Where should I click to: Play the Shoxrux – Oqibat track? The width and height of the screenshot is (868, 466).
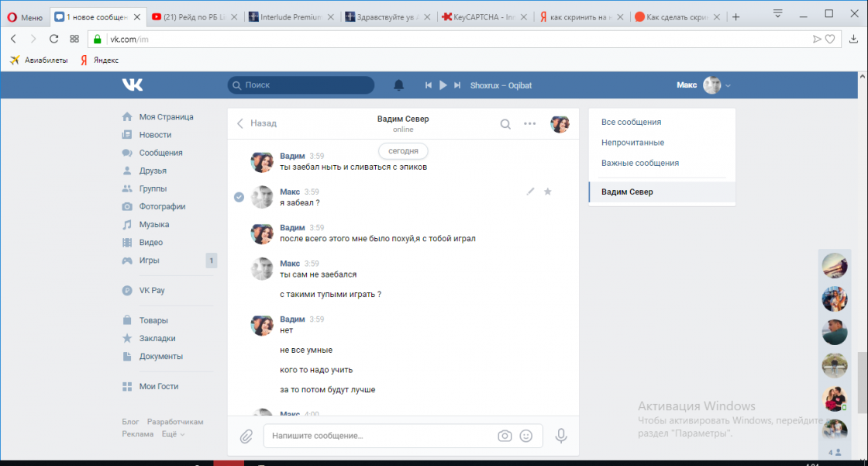pos(443,85)
